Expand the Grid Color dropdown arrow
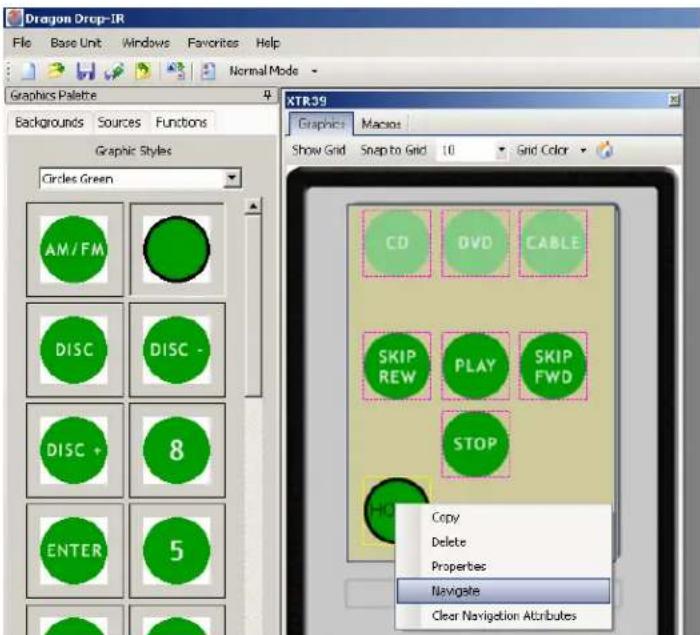 [583, 150]
